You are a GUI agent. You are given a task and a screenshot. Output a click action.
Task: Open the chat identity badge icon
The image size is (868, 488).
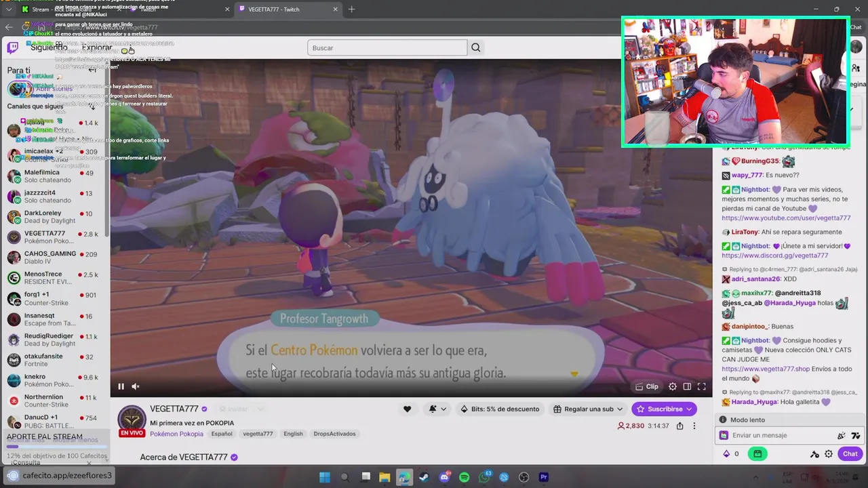[724, 436]
